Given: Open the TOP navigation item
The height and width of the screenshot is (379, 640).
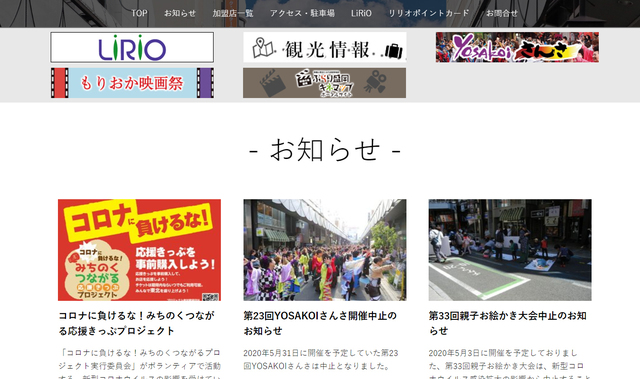Looking at the screenshot, I should pyautogui.click(x=139, y=13).
